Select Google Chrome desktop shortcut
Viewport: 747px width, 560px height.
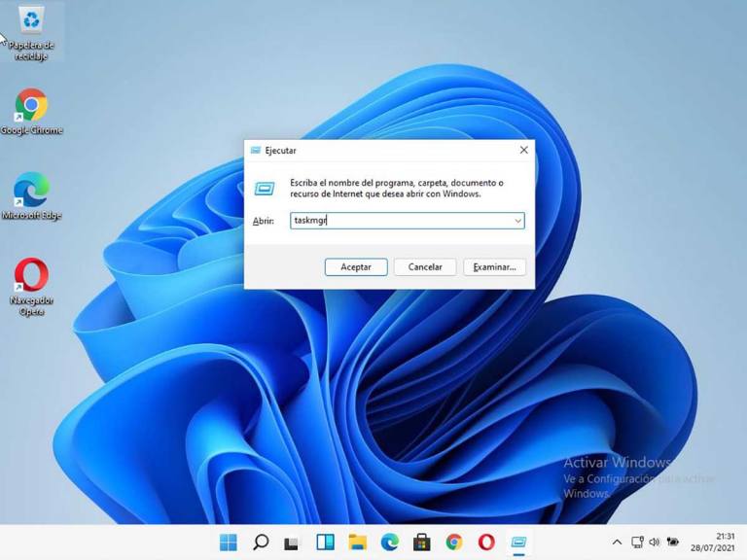click(x=31, y=112)
